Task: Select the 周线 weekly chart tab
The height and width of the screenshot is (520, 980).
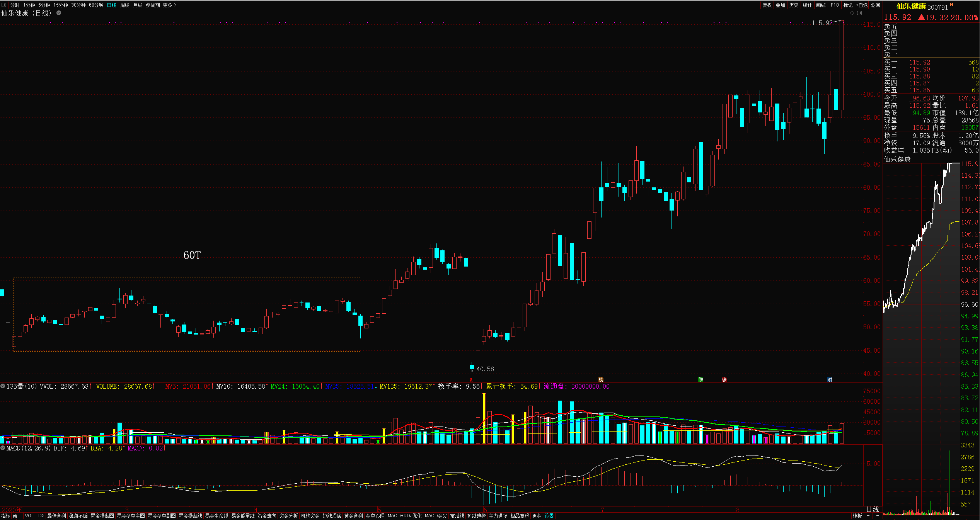Action: (x=125, y=5)
